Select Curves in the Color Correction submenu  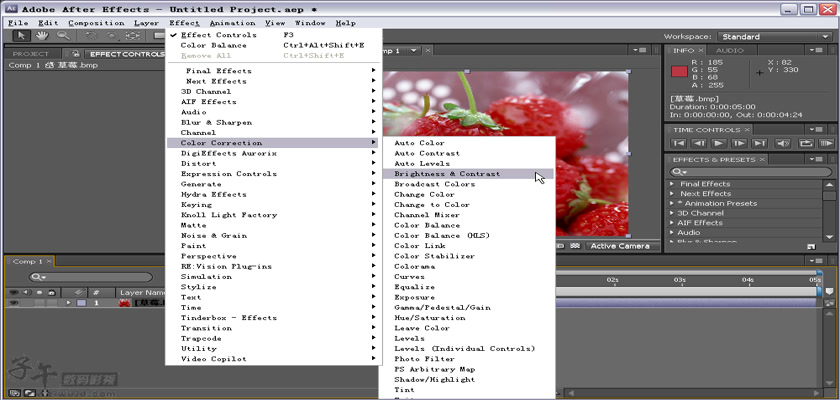point(409,277)
